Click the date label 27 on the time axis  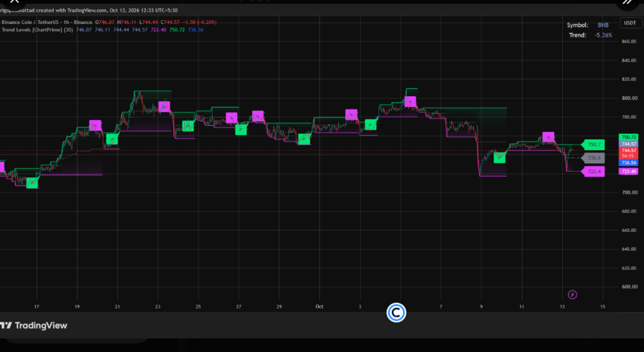pos(238,307)
